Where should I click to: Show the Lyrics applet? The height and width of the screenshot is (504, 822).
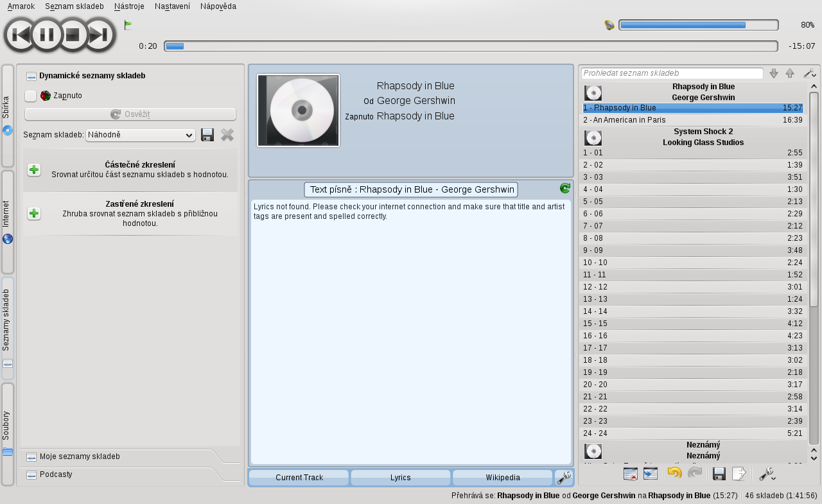pyautogui.click(x=401, y=478)
